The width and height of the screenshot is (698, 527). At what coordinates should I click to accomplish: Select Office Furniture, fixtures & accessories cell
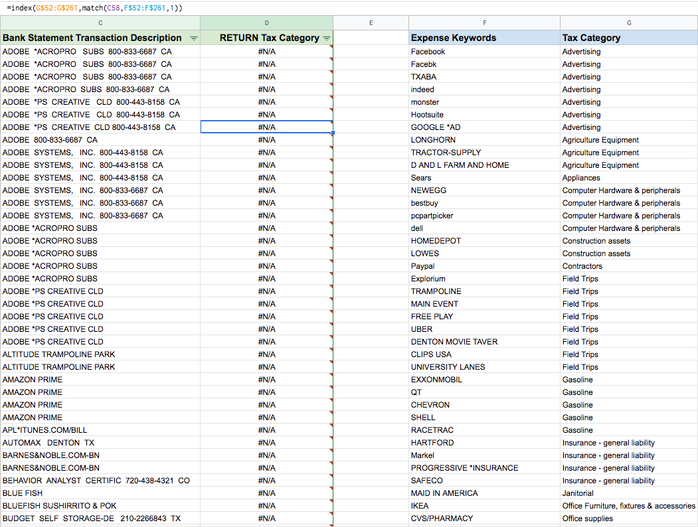tap(629, 506)
